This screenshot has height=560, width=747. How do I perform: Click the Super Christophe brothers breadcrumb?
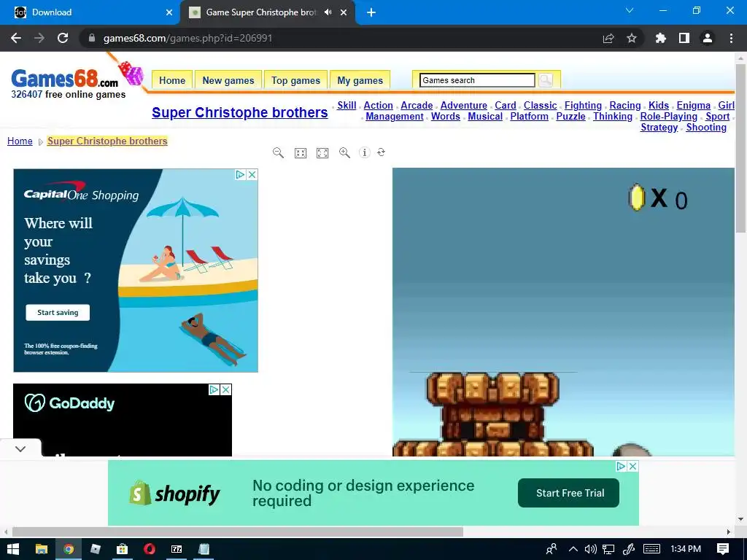(x=107, y=141)
